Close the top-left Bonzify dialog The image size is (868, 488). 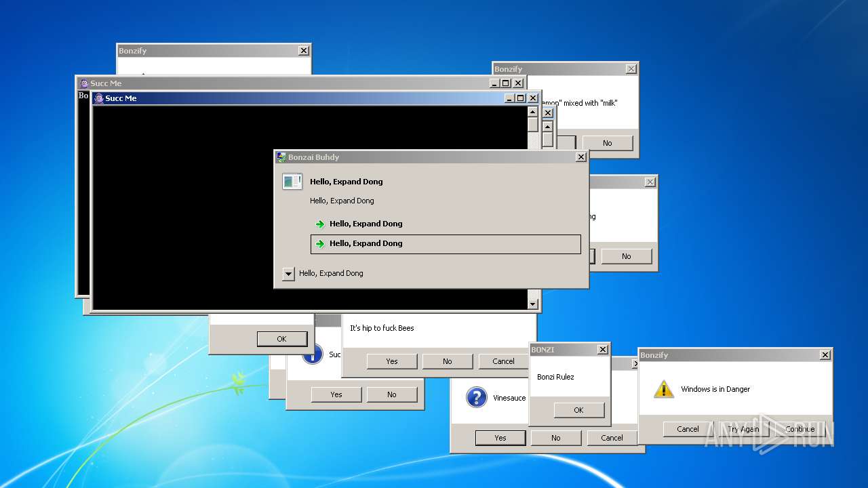(x=304, y=51)
